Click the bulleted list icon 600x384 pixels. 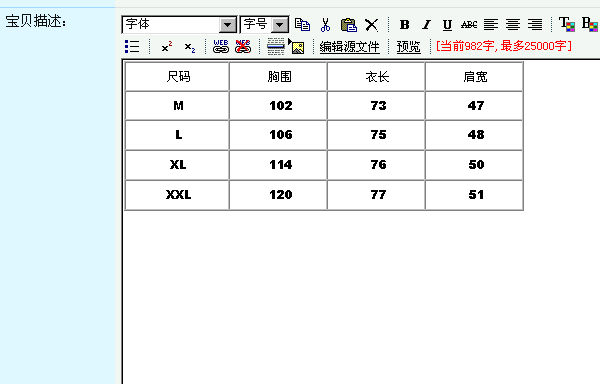132,46
